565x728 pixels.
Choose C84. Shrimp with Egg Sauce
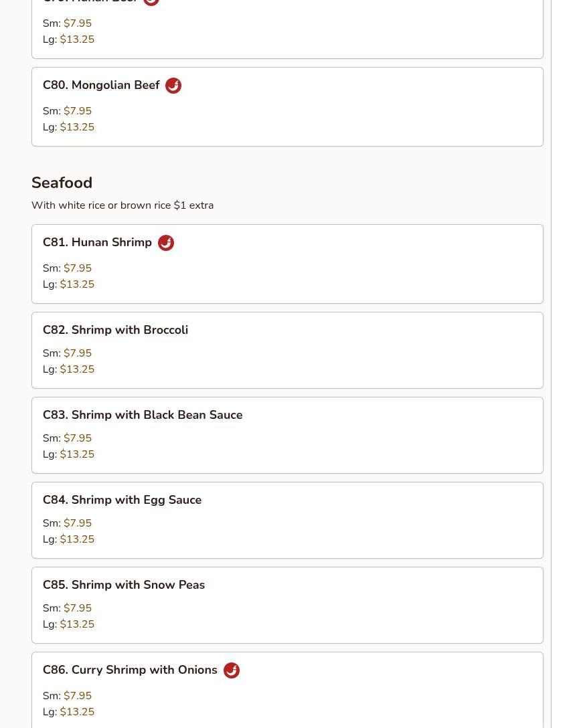click(122, 500)
